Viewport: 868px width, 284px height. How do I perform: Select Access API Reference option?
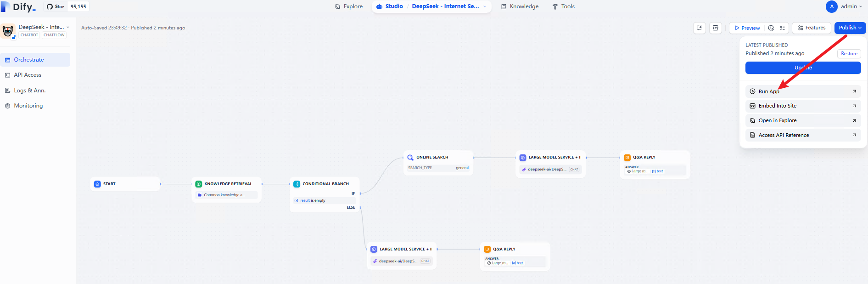[803, 135]
